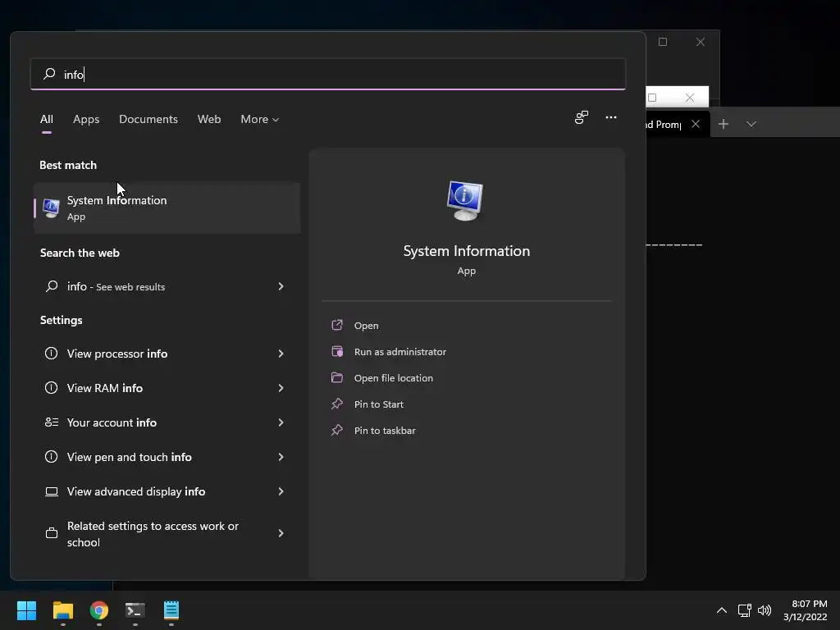Click Open file location

coord(393,377)
